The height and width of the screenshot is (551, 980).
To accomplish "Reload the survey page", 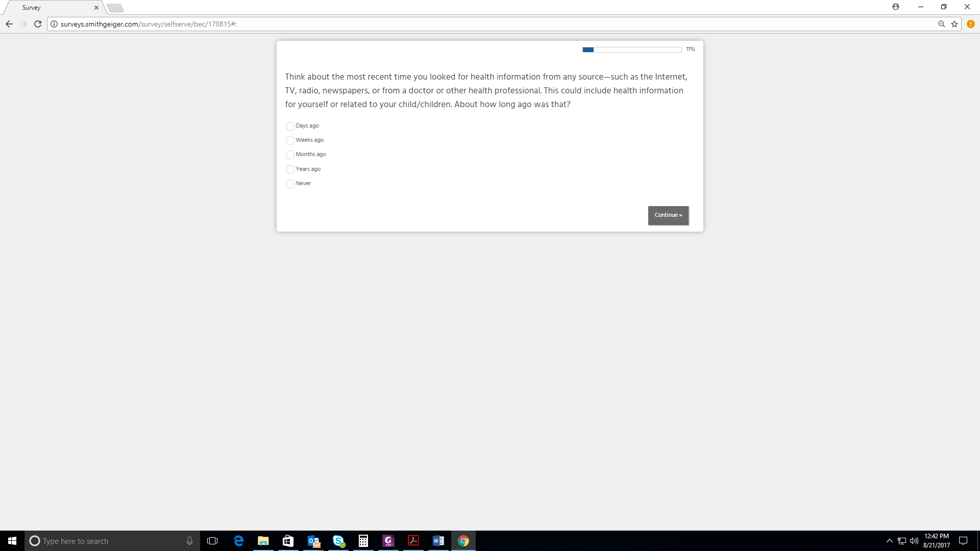I will click(38, 24).
